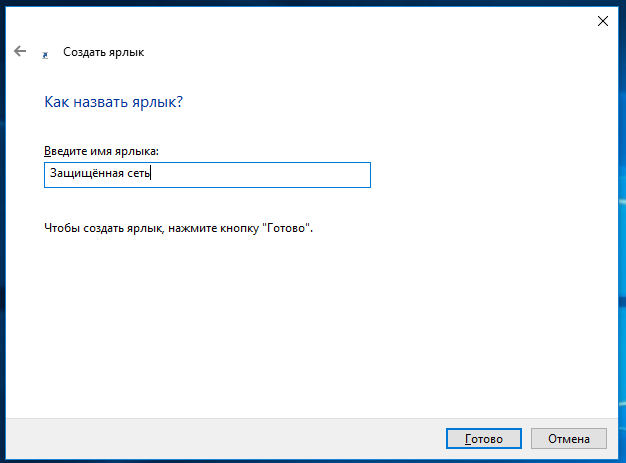Click the Готово button

point(483,439)
